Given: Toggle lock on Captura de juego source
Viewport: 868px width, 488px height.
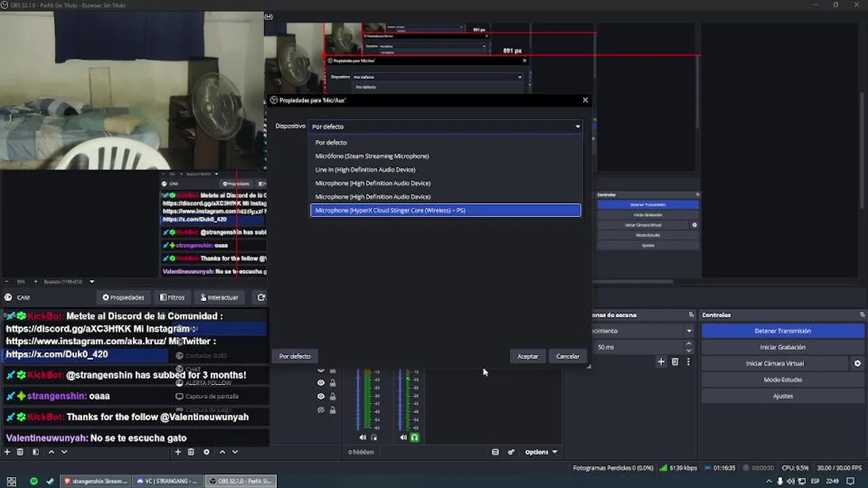Looking at the screenshot, I should 332,410.
